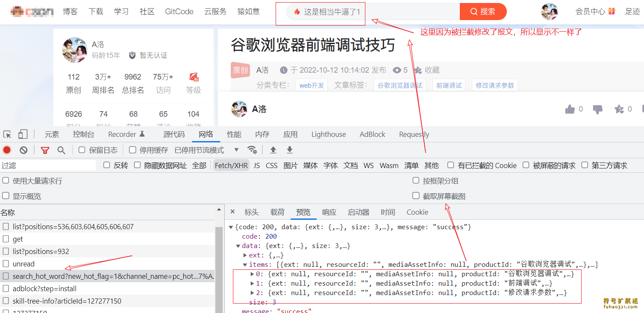Click the request list scrollbar
Viewport: 644px width, 313px height.
[x=219, y=269]
